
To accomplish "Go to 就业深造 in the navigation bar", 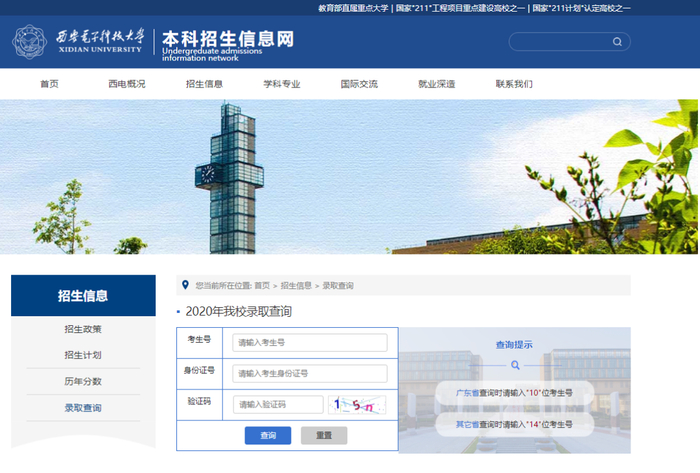I will (x=437, y=84).
